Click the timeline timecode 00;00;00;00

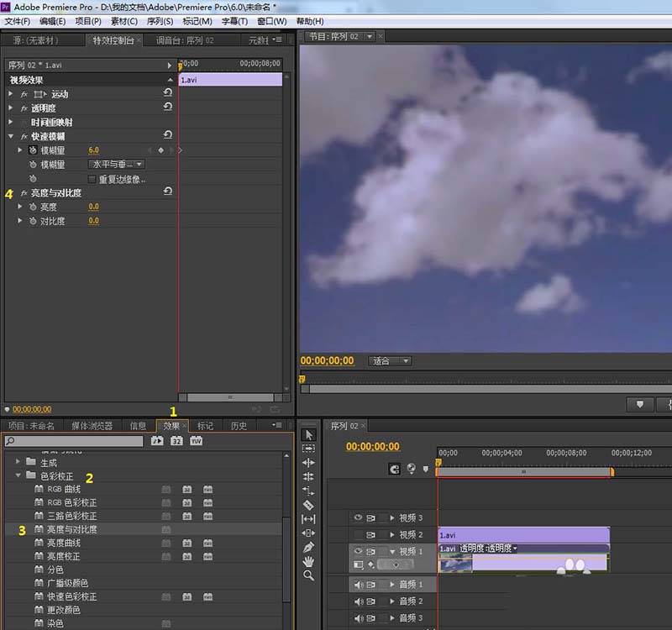click(x=373, y=447)
